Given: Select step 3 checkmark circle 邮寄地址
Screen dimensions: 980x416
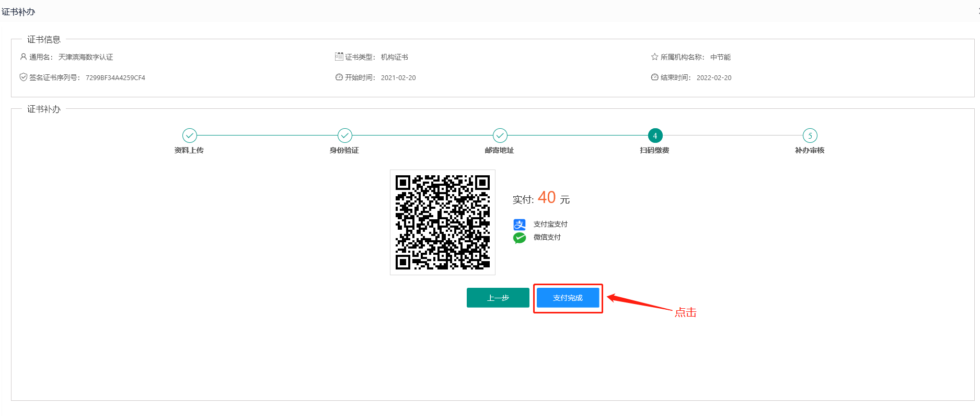Looking at the screenshot, I should [500, 136].
